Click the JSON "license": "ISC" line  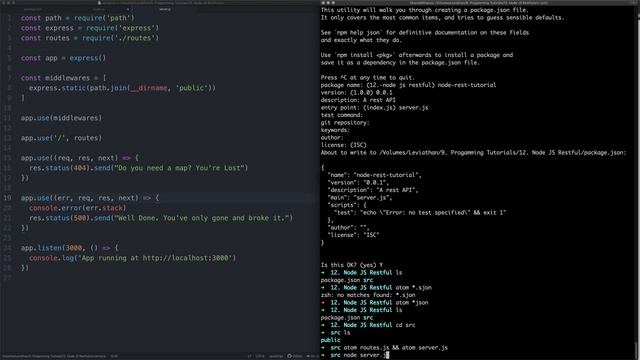tap(353, 235)
